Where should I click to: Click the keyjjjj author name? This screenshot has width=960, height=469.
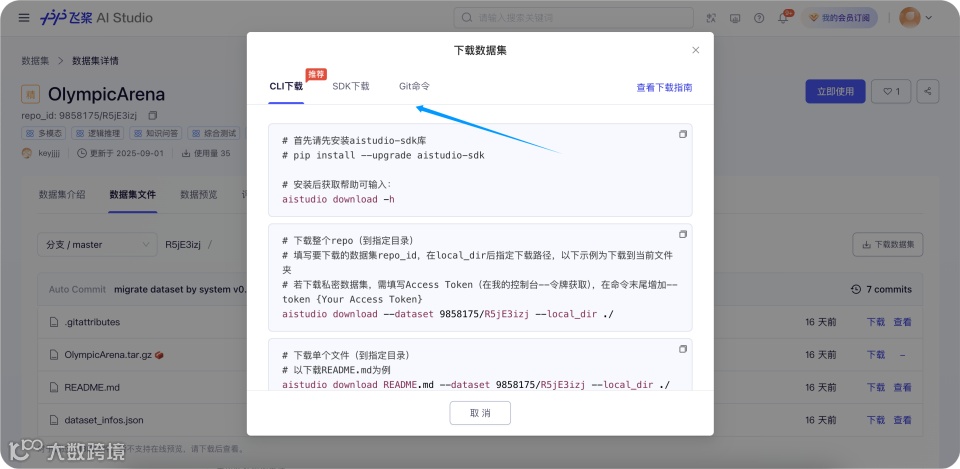coord(50,153)
